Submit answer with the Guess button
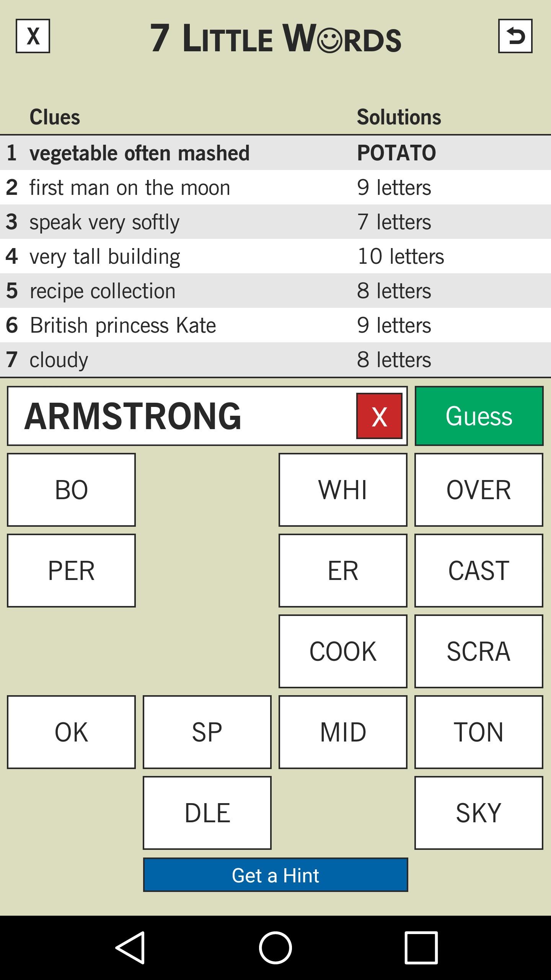 [x=479, y=416]
